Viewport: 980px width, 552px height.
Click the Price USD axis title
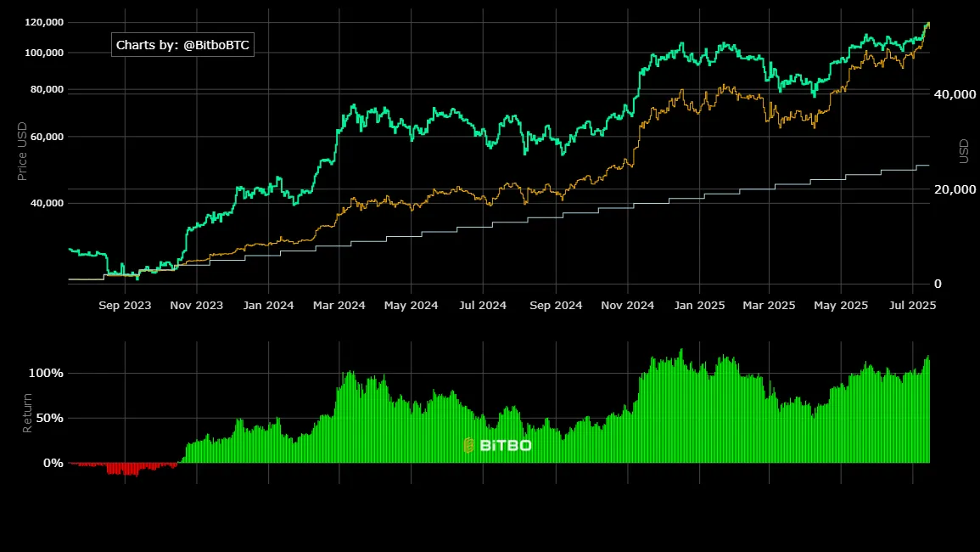23,151
